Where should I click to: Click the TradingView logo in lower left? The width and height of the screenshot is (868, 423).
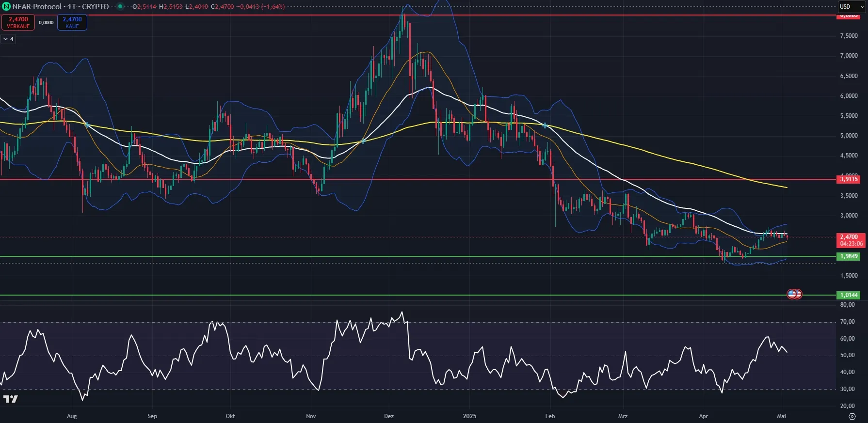[x=10, y=399]
